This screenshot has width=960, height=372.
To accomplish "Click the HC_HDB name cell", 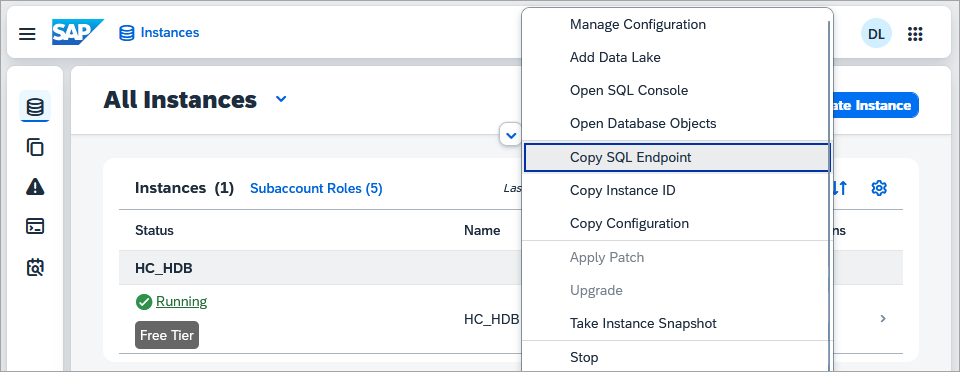I will pyautogui.click(x=492, y=319).
